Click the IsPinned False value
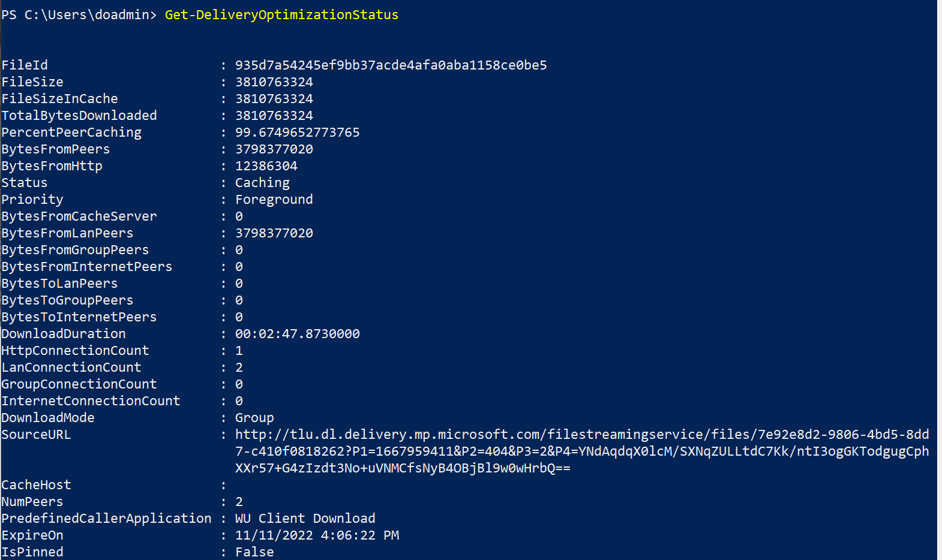 pos(254,552)
